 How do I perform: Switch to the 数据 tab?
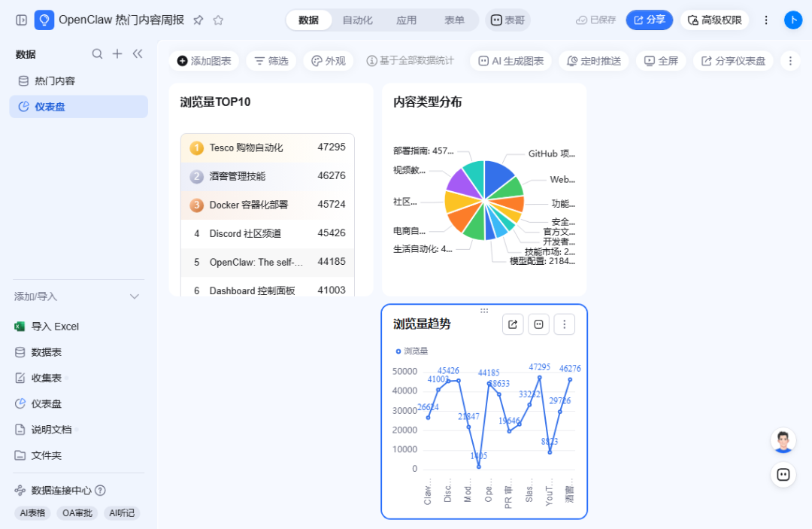[309, 20]
